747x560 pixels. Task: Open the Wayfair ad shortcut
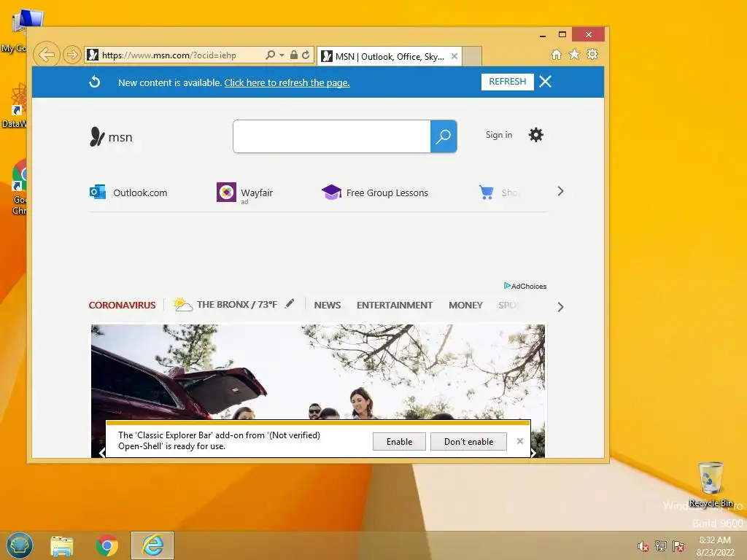pyautogui.click(x=245, y=192)
